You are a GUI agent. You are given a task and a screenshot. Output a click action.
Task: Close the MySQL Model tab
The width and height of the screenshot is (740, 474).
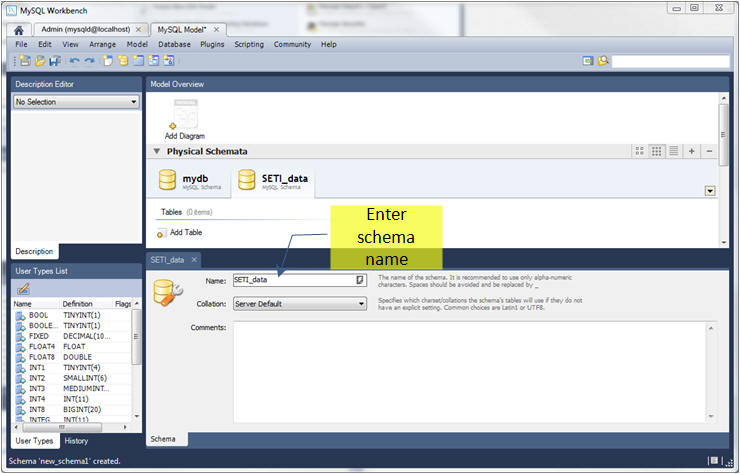pos(217,29)
